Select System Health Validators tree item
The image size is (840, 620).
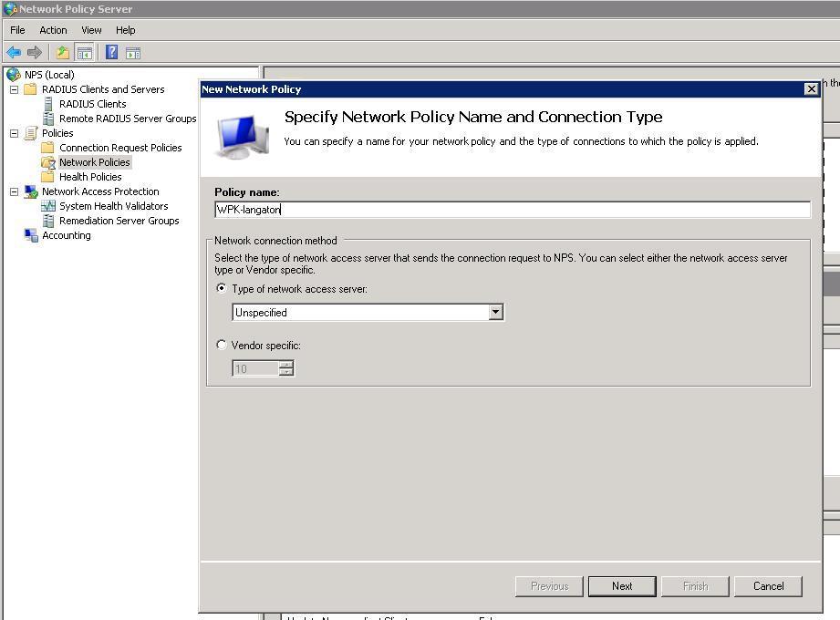point(114,206)
